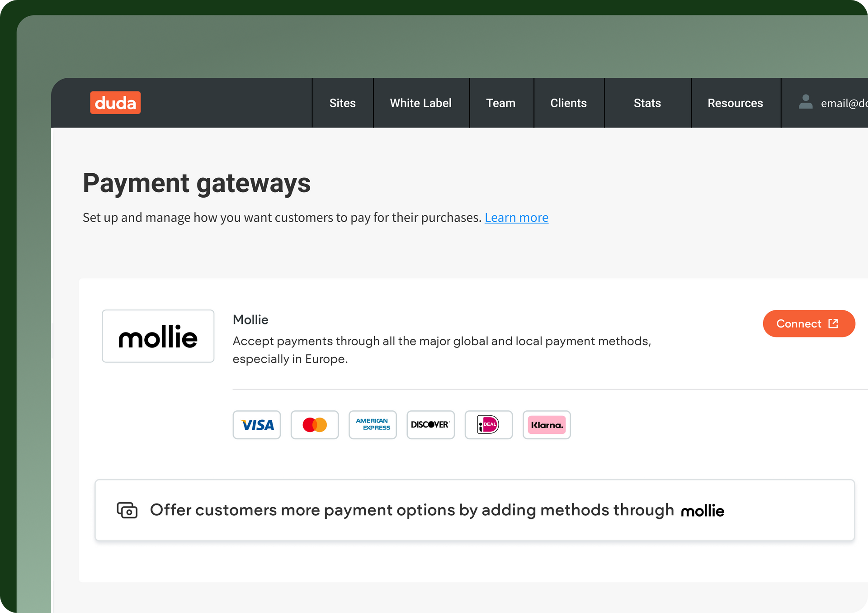Select the iDEAL payment icon
Screen dimensions: 868x613
(x=488, y=425)
